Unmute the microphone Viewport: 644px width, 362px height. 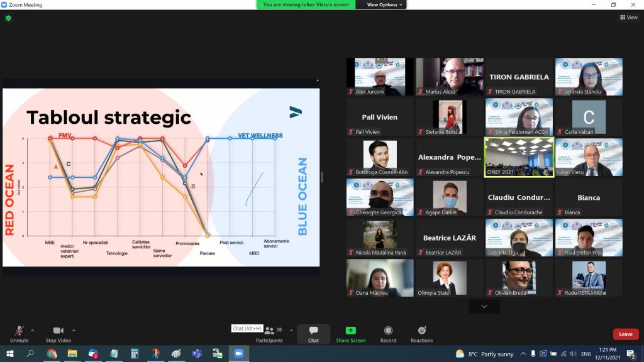[19, 332]
